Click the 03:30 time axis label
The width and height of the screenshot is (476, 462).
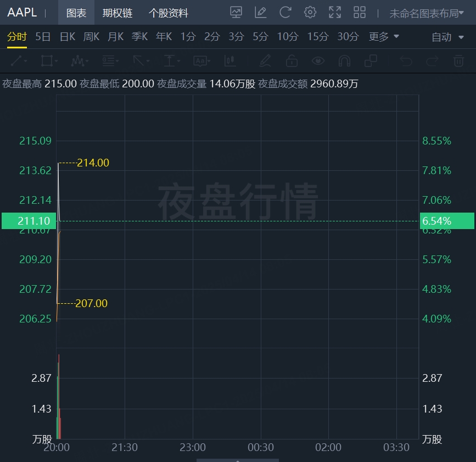(396, 447)
